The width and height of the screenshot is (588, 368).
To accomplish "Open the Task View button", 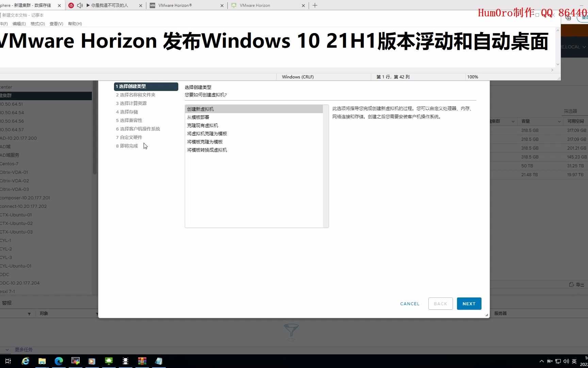I will pos(8,361).
